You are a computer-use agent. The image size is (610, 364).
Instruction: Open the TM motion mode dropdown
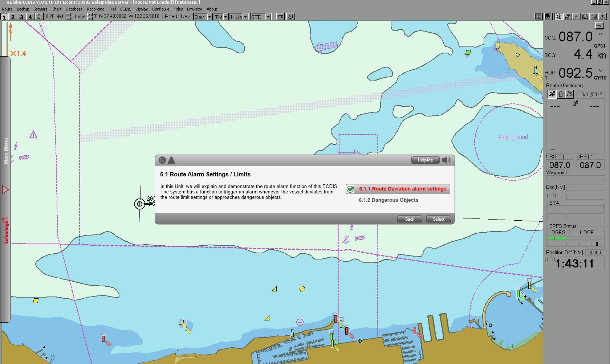(225, 17)
